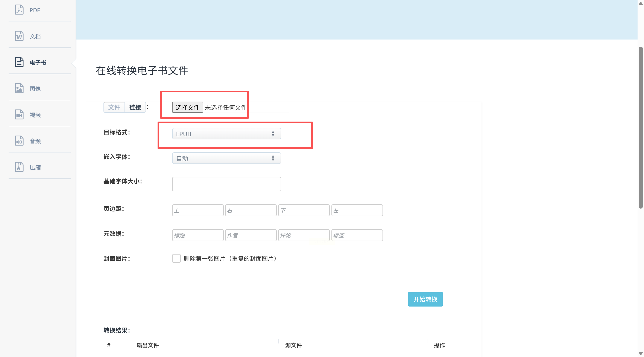Click scrollbar up arrow at top right
Screen dimensions: 644x357
[641, 3]
